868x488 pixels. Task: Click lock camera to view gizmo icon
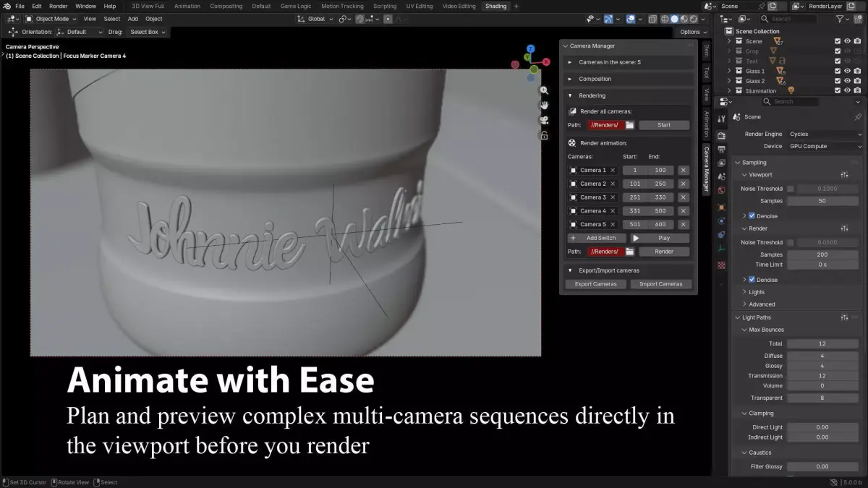544,135
